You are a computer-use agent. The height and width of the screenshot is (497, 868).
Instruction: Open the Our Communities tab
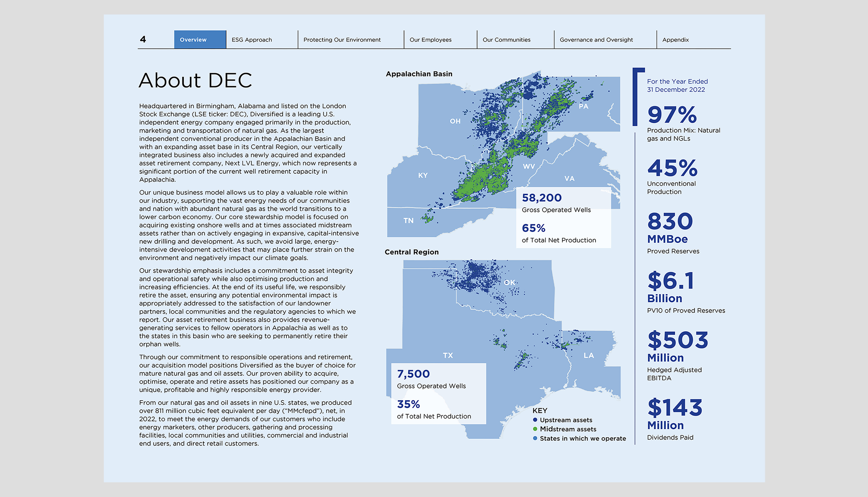point(507,40)
